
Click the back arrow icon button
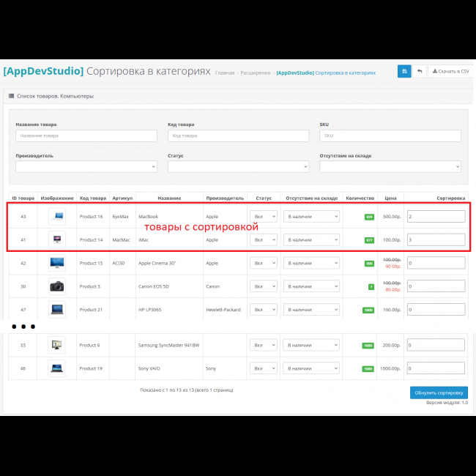pos(420,71)
